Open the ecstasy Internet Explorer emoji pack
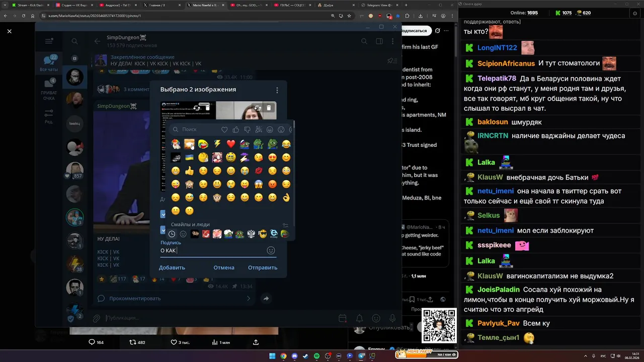The image size is (644, 362). pyautogui.click(x=274, y=234)
